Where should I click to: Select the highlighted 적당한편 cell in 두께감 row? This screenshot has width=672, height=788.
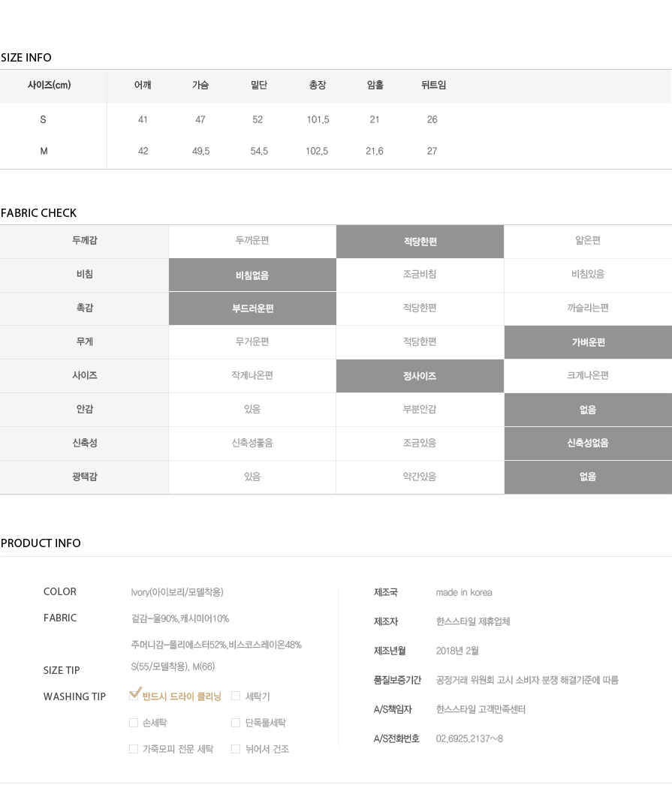click(420, 242)
